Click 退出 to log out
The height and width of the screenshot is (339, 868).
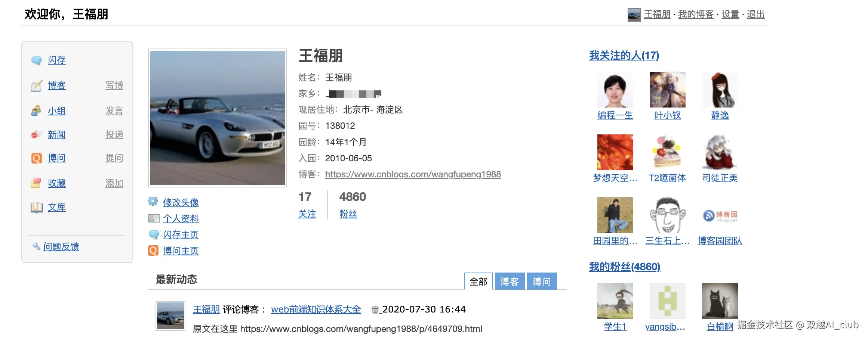(755, 14)
